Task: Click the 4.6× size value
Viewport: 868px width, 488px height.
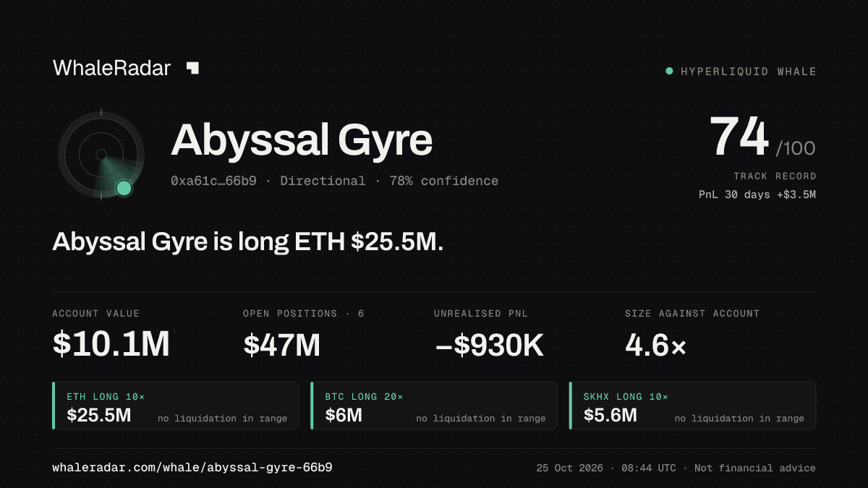Action: coord(655,345)
